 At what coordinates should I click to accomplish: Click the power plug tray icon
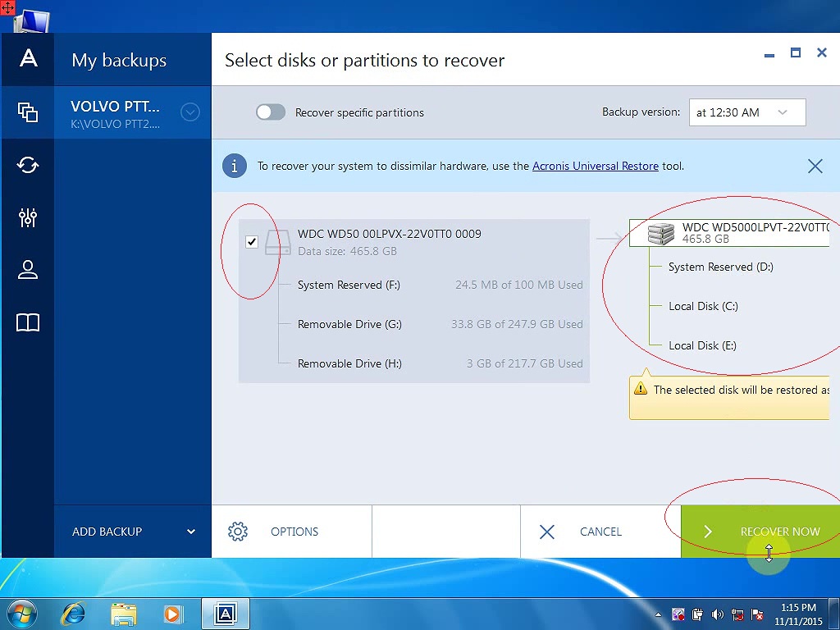coord(697,614)
